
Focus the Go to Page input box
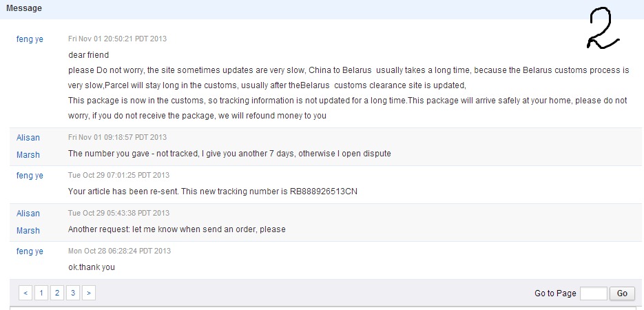593,293
